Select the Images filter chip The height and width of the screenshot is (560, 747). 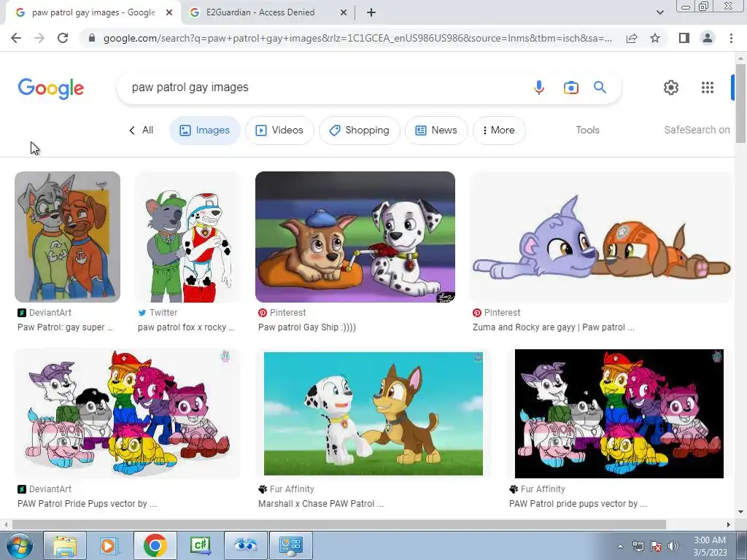click(x=205, y=130)
